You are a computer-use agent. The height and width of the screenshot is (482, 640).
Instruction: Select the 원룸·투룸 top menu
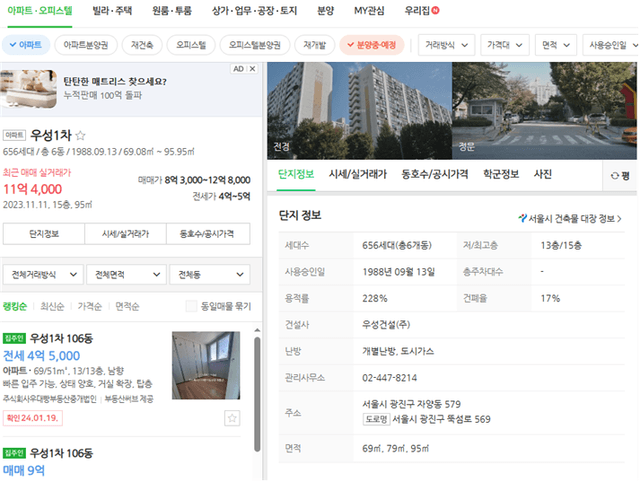(x=172, y=11)
